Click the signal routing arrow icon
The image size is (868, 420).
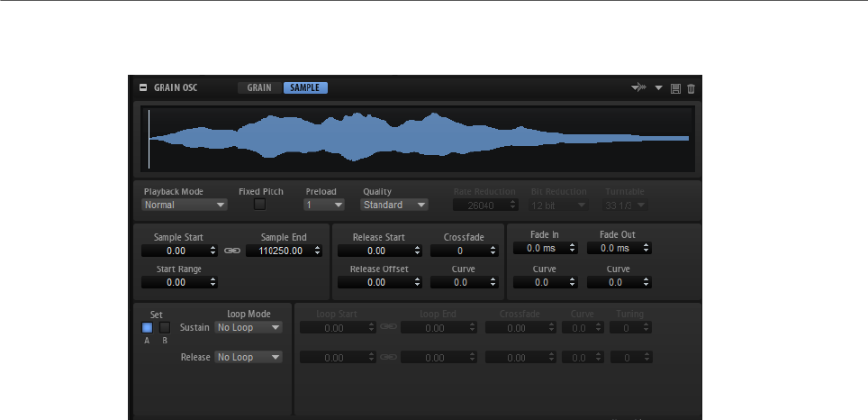pyautogui.click(x=639, y=88)
